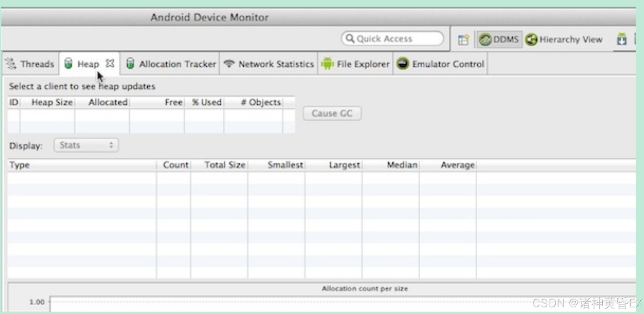Click the Largest column header

click(333, 165)
